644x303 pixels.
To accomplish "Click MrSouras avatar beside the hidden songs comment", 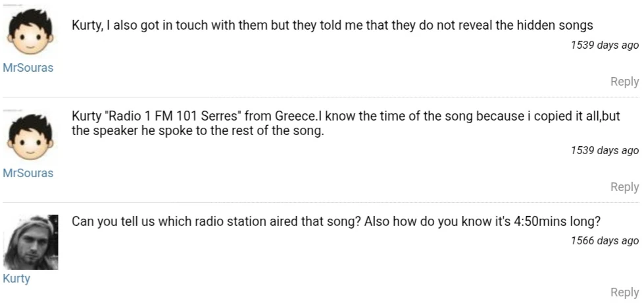I will tap(28, 34).
